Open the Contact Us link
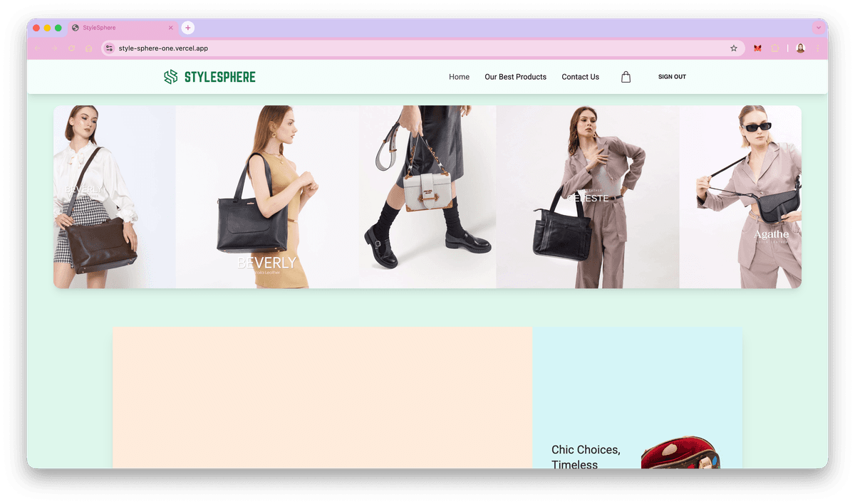This screenshot has width=855, height=504. click(x=580, y=77)
